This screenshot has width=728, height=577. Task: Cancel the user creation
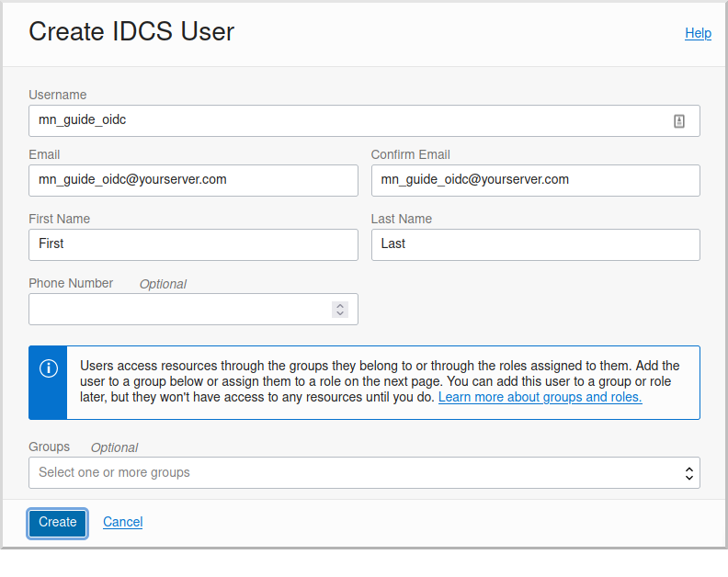click(122, 522)
